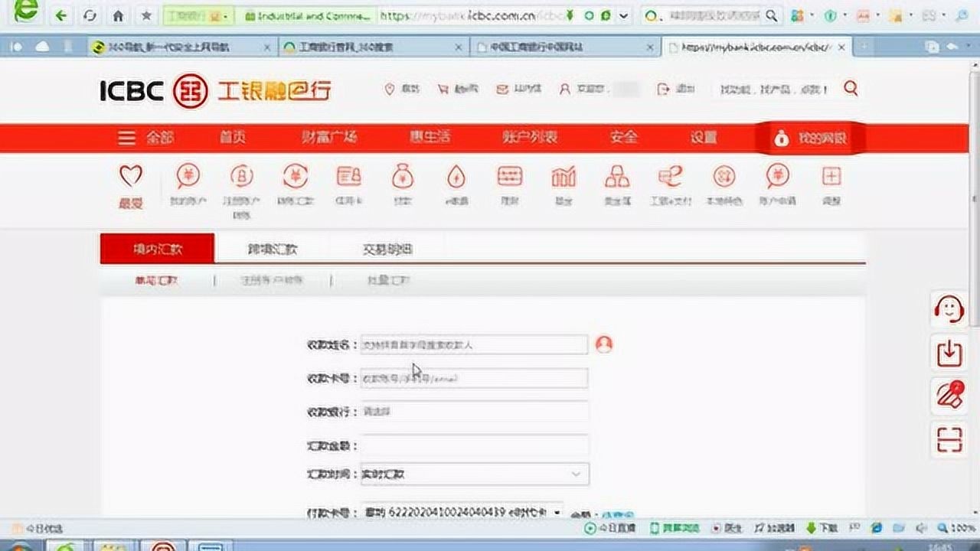
Task: Open 设置 in navigation bar
Action: pos(704,138)
